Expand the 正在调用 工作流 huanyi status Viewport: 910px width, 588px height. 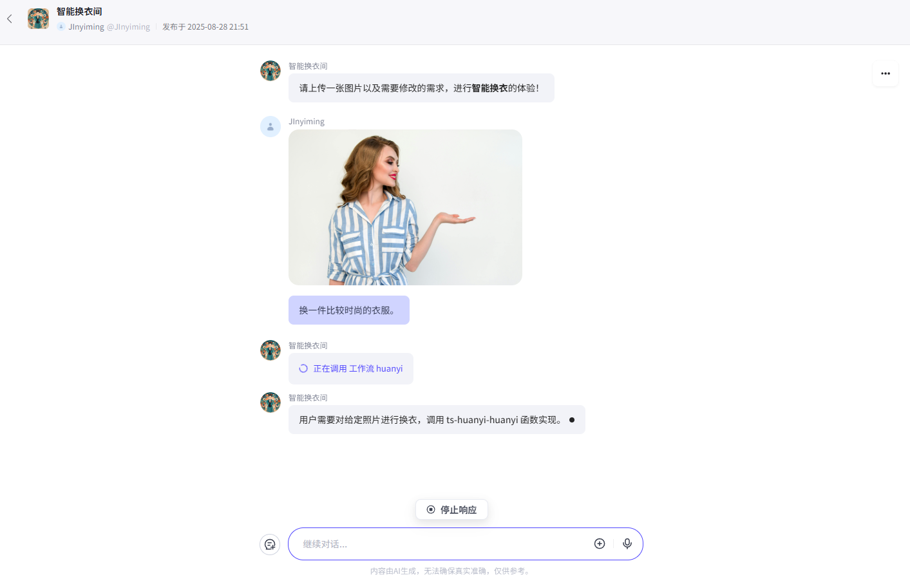point(351,368)
